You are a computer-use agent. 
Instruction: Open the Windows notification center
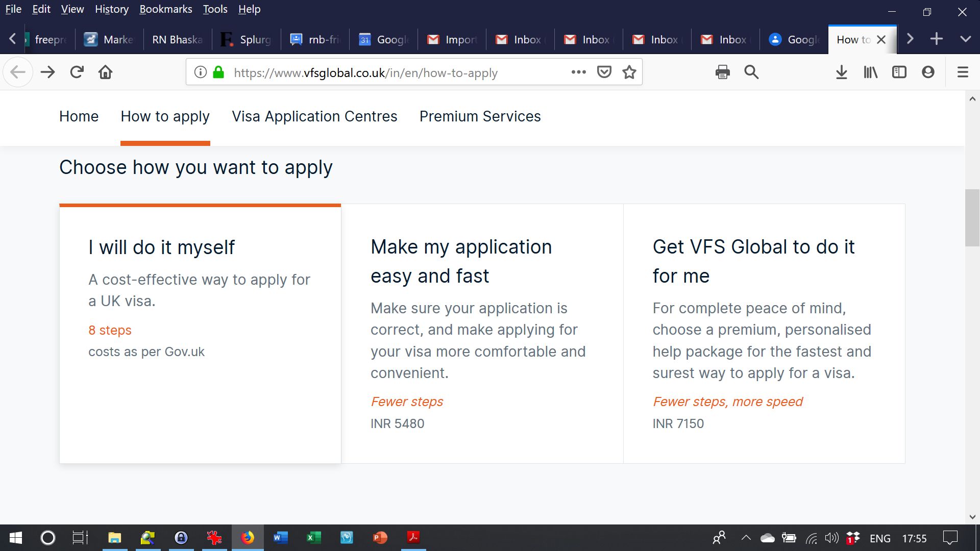tap(950, 538)
